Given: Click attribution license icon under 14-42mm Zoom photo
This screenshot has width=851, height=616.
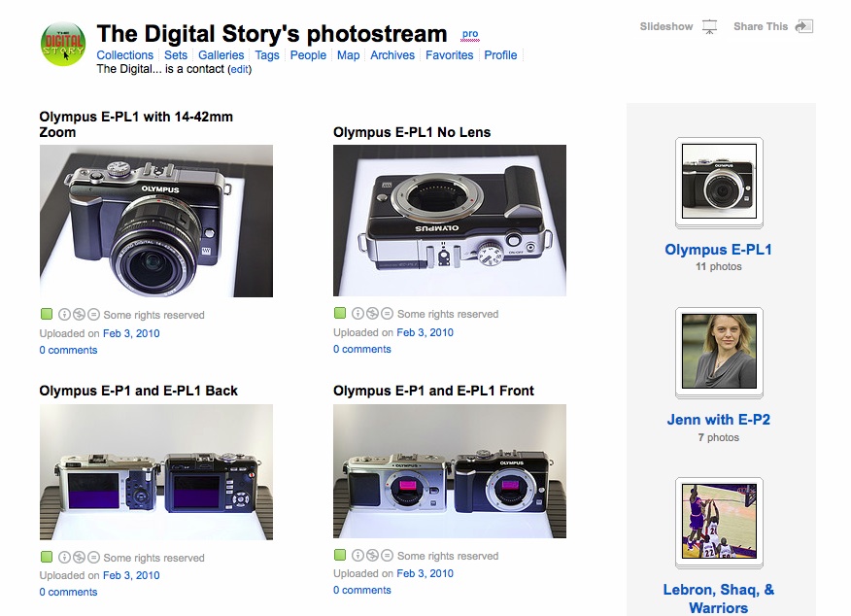Looking at the screenshot, I should pyautogui.click(x=65, y=315).
